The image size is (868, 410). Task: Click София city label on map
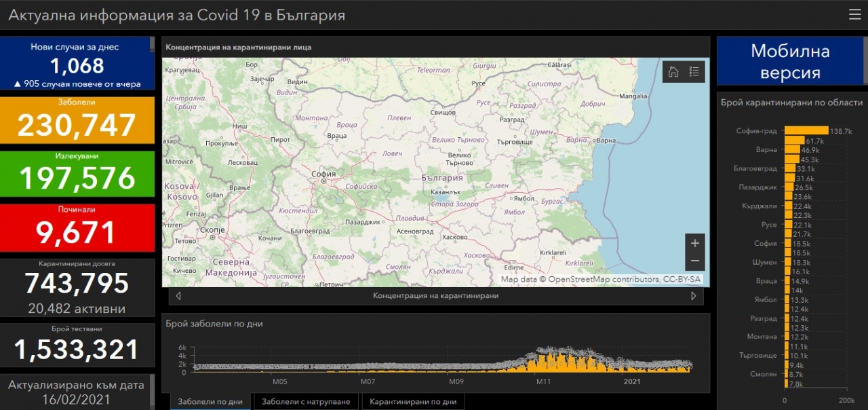coord(323,174)
